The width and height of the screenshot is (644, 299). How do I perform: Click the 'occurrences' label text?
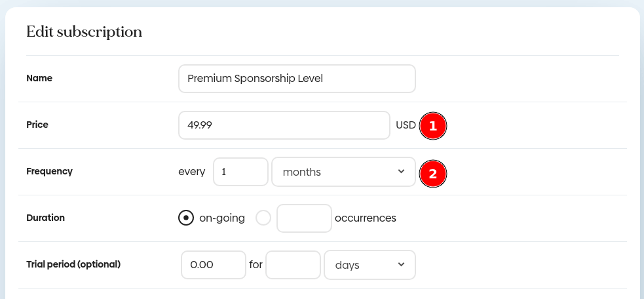365,218
